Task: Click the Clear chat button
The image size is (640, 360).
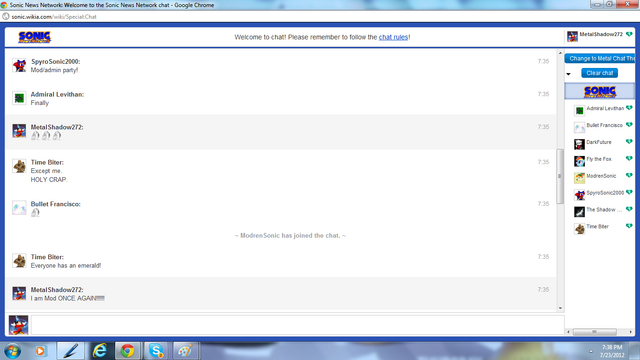Action: 600,73
